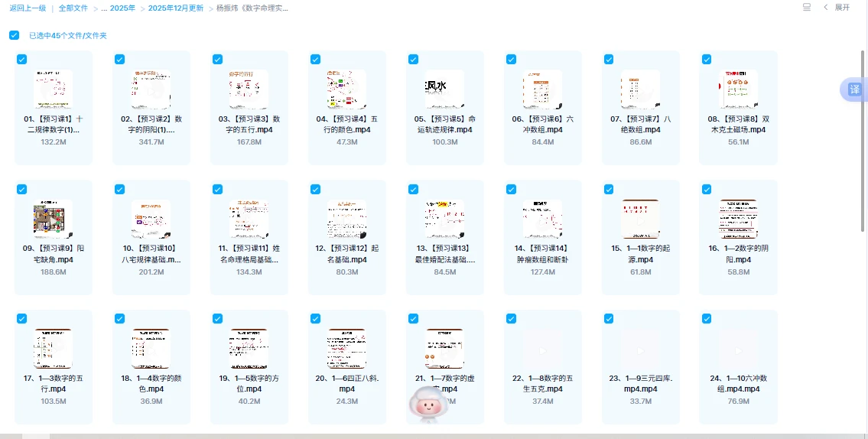Viewport: 868px width, 439px height.
Task: Open thumbnail of 12 起名基础 video
Action: 347,219
